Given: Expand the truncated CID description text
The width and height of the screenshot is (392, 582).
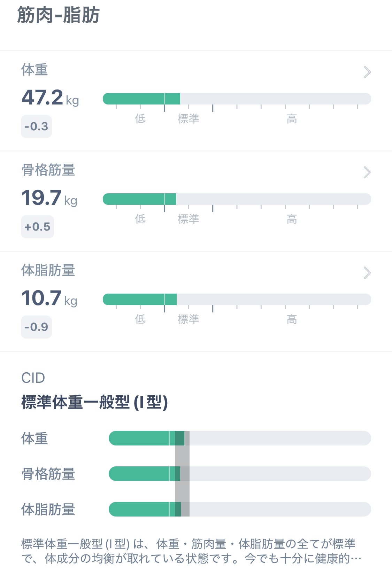Looking at the screenshot, I should pyautogui.click(x=191, y=551).
